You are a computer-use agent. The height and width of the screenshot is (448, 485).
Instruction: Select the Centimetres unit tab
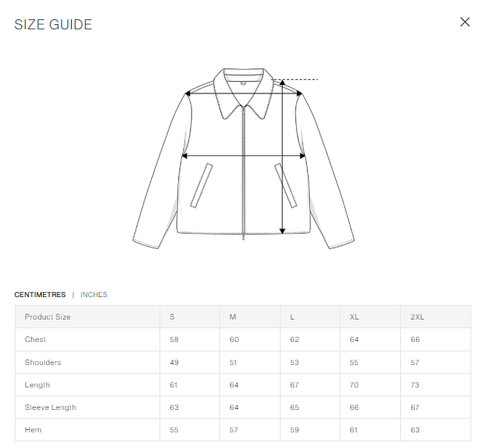(40, 295)
